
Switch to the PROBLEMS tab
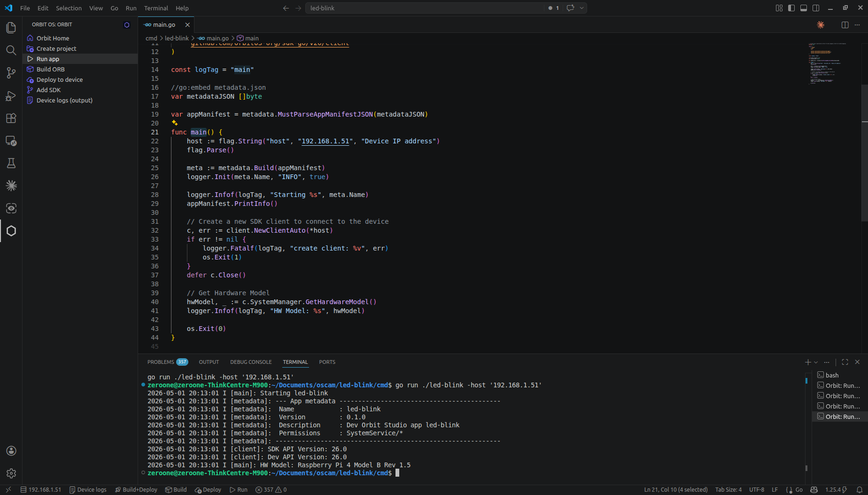[x=167, y=362]
